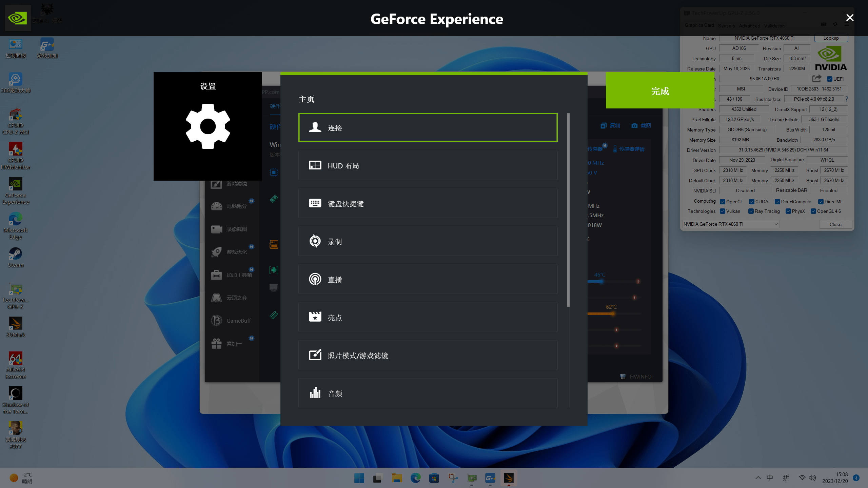Switch to Sensors tab in GPU-Z
Viewport: 868px width, 488px height.
(x=726, y=26)
